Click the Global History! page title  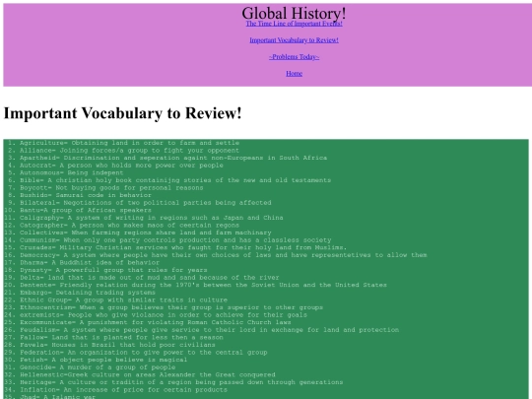(294, 13)
